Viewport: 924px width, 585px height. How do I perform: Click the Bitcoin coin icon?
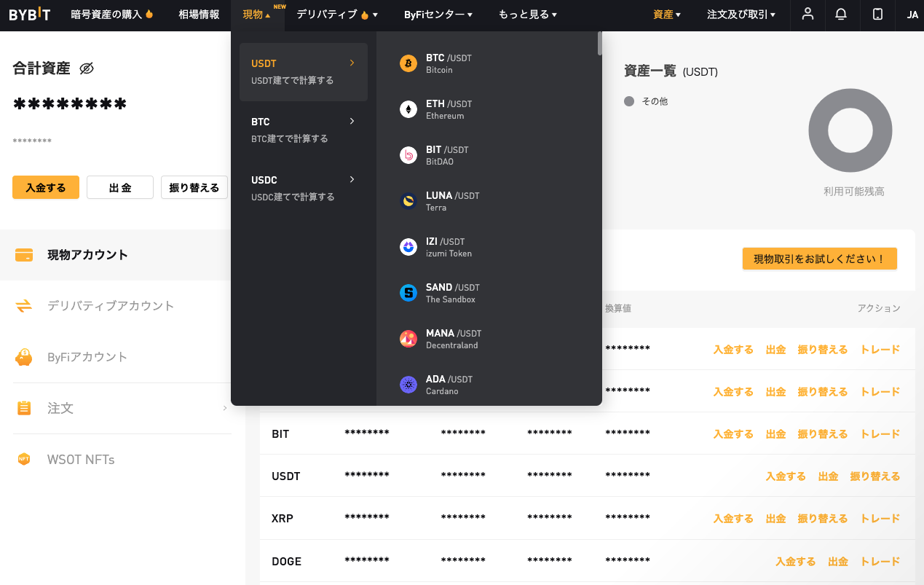point(408,63)
